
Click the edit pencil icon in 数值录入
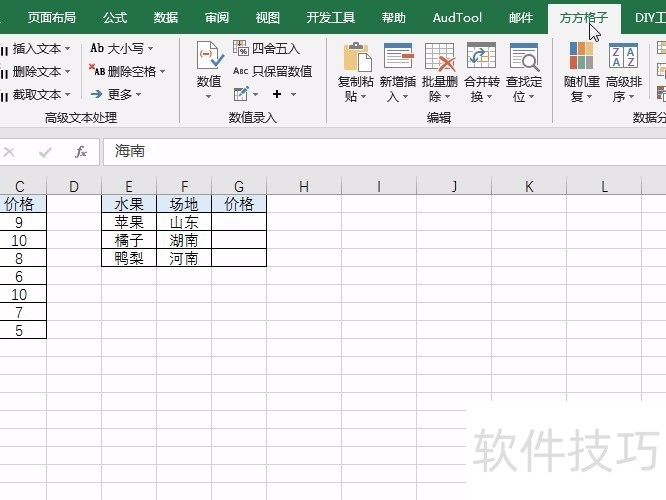pos(241,94)
